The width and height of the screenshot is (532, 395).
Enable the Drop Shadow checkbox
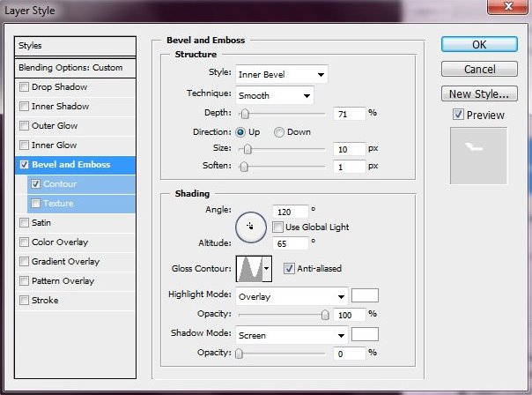pos(25,87)
